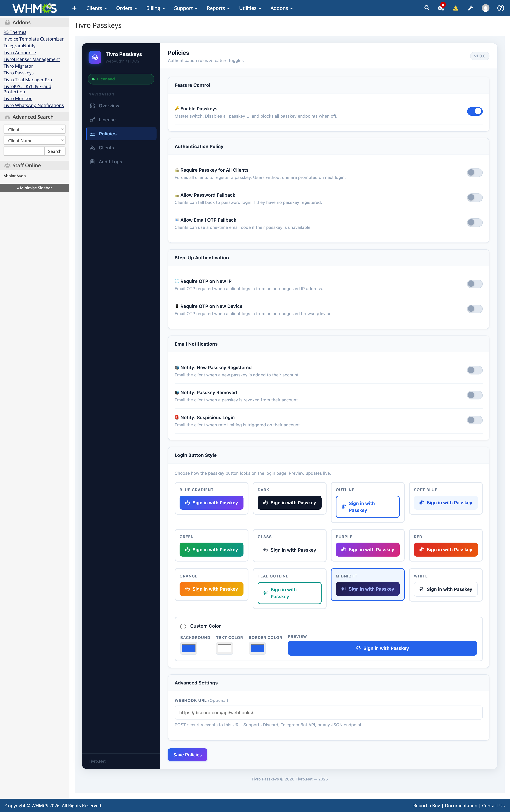This screenshot has width=510, height=812.
Task: Switch to the Policies section in the sidebar
Action: (x=107, y=134)
